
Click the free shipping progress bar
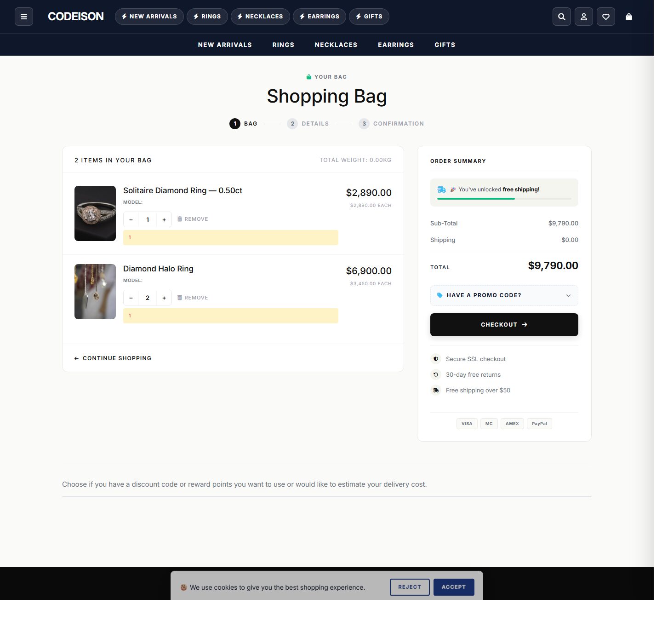click(x=504, y=199)
